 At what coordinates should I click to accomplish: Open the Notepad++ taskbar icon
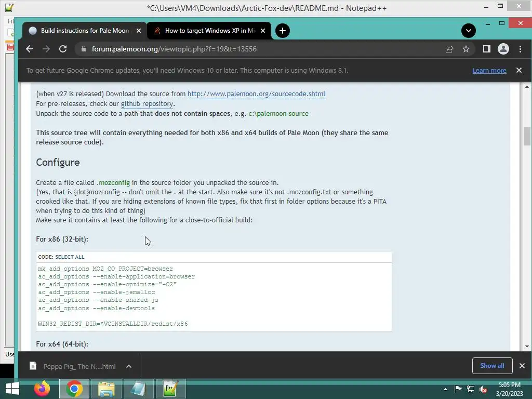point(170,389)
